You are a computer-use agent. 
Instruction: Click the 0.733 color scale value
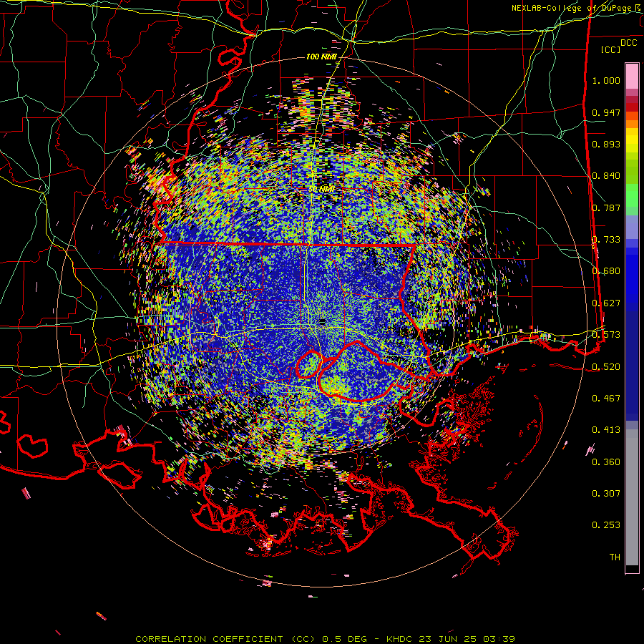tap(606, 240)
